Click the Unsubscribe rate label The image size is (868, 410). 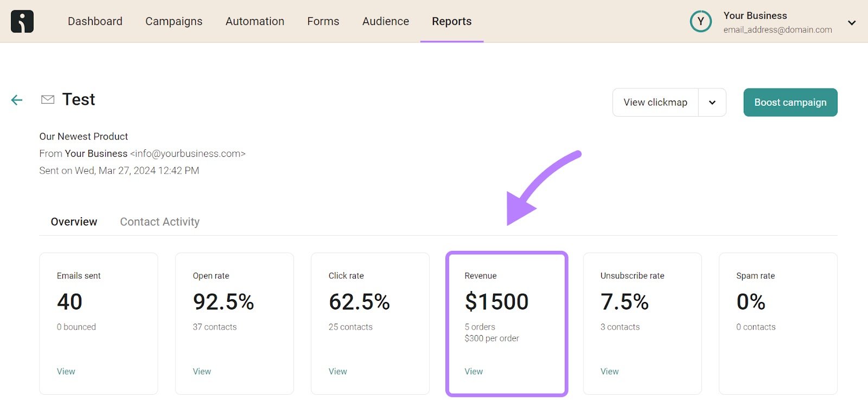coord(632,276)
